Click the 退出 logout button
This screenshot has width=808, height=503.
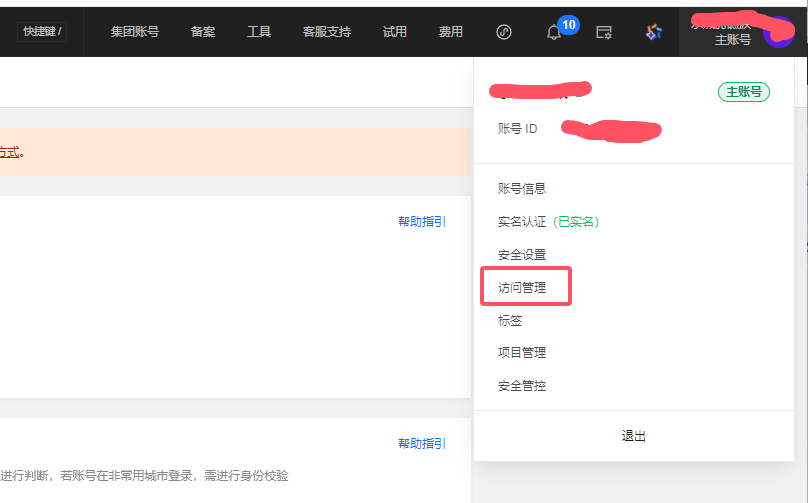(634, 436)
